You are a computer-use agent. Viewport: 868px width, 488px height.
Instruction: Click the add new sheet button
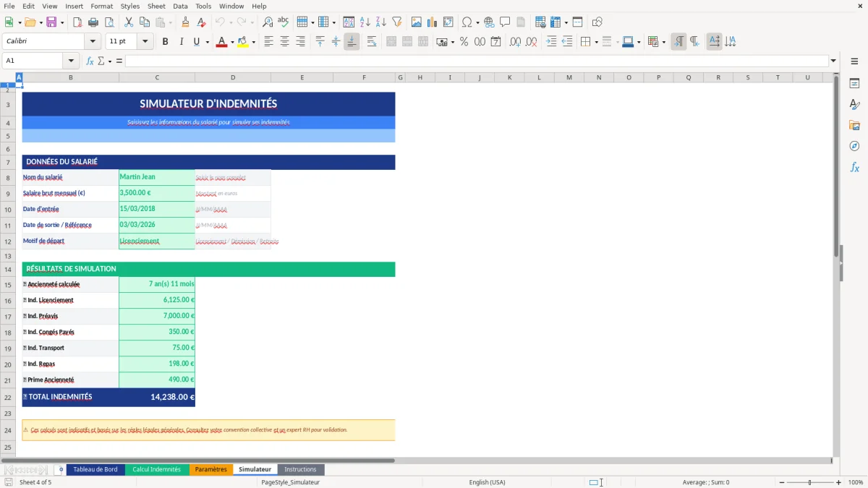61,469
